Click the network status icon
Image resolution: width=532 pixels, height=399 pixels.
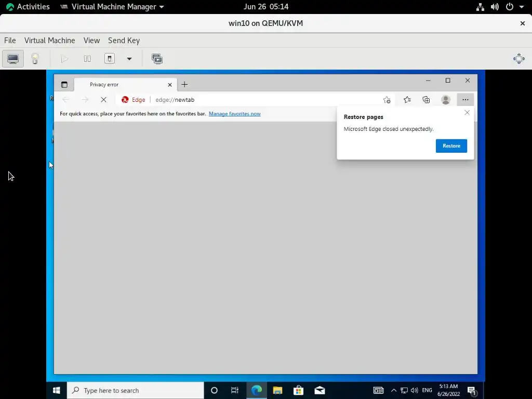click(x=480, y=7)
